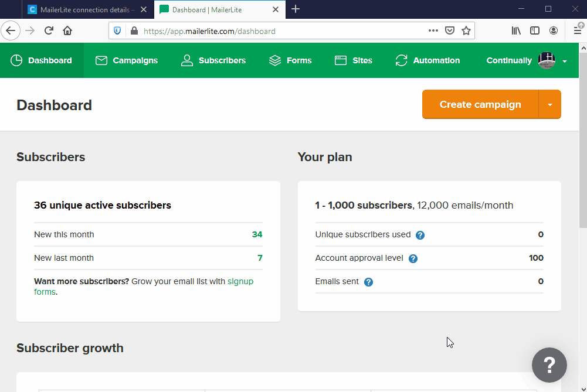Save page to Pocket
This screenshot has width=587, height=392.
pyautogui.click(x=450, y=30)
